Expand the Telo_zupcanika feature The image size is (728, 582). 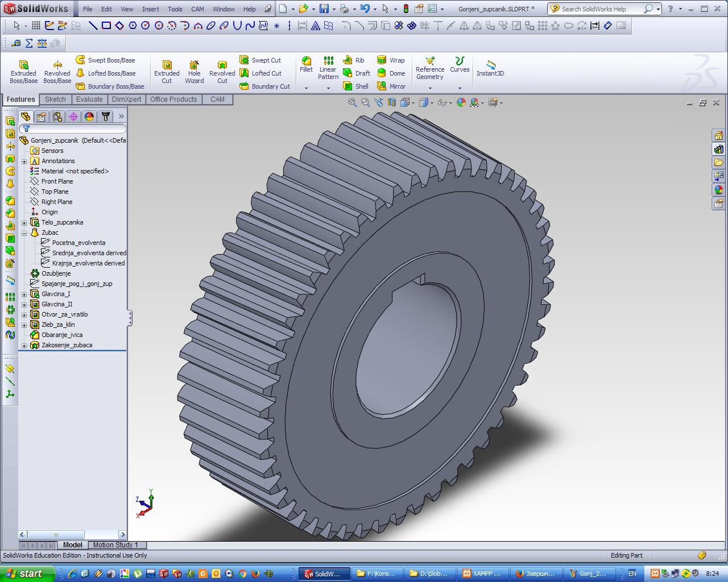click(x=24, y=223)
